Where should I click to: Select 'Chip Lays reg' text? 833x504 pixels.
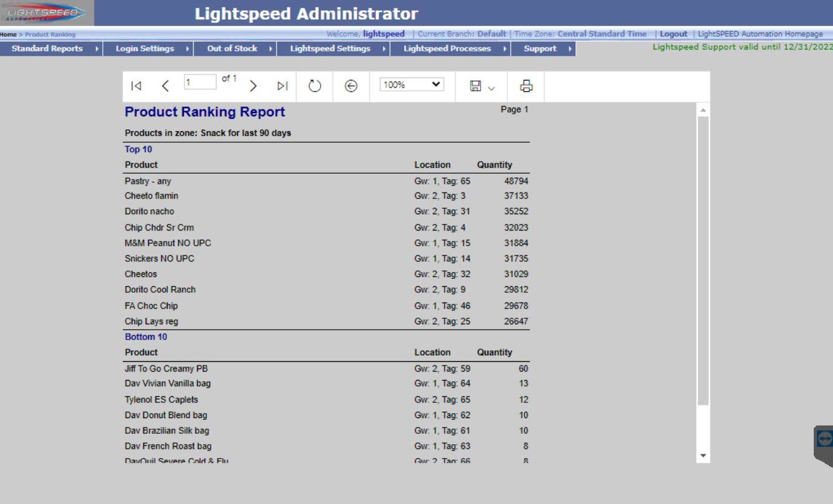[151, 322]
